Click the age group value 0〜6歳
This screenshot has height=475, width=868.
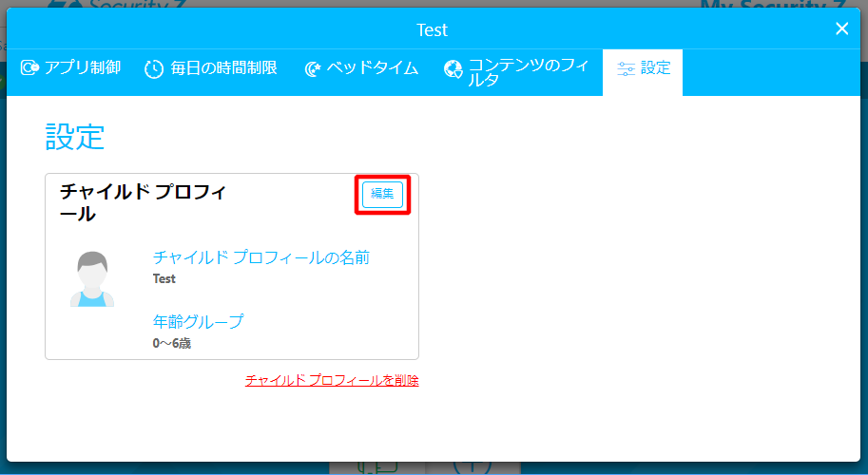click(172, 343)
